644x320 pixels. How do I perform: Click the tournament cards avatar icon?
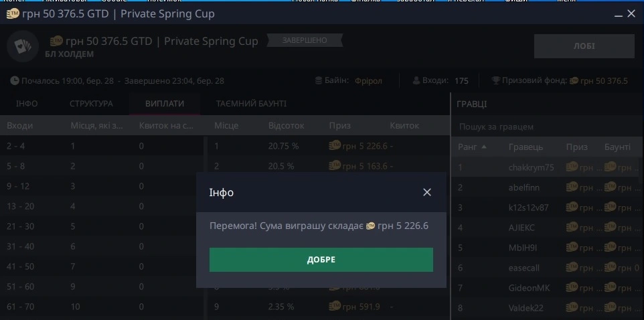pyautogui.click(x=22, y=46)
